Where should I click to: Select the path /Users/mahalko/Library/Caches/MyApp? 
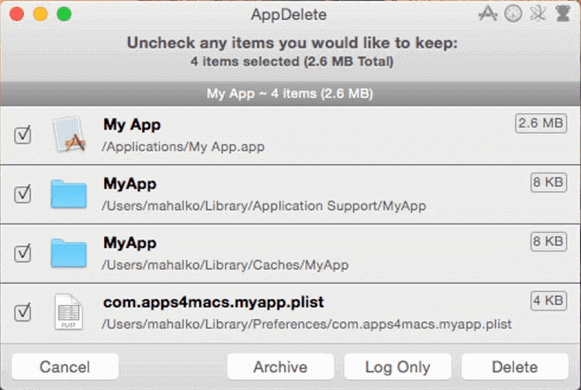coord(225,265)
